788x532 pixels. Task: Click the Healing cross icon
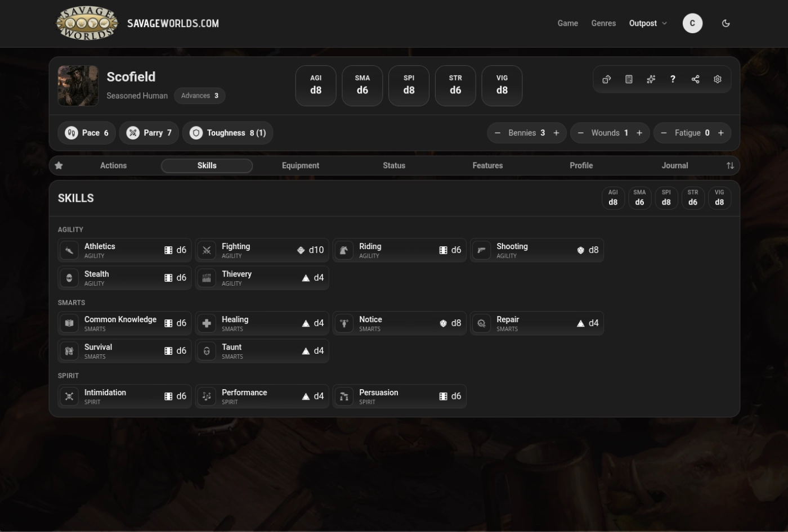tap(207, 323)
